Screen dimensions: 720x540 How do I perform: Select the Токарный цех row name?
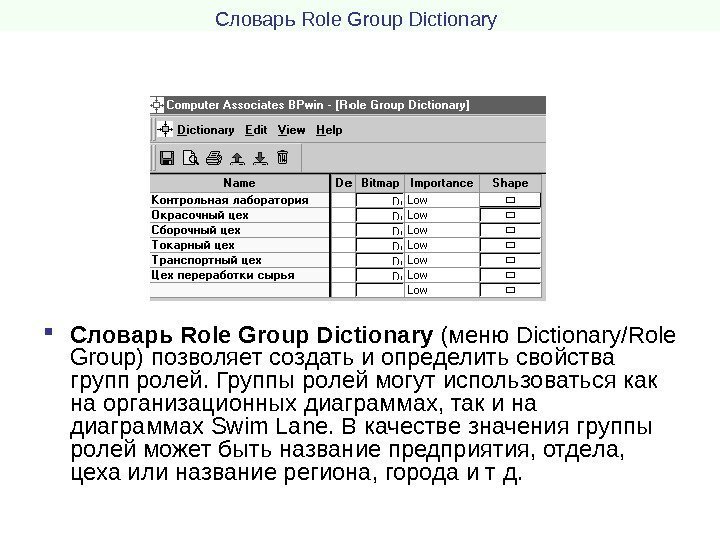(239, 245)
